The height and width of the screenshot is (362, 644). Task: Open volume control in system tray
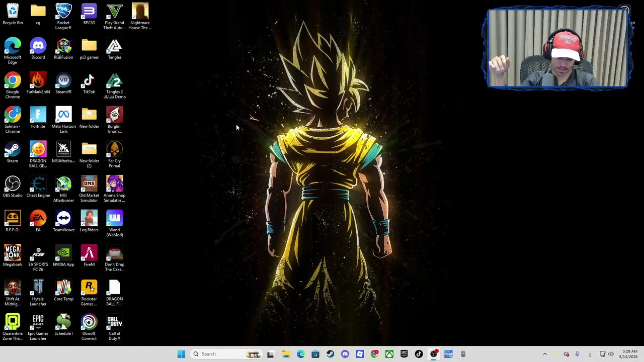point(611,354)
